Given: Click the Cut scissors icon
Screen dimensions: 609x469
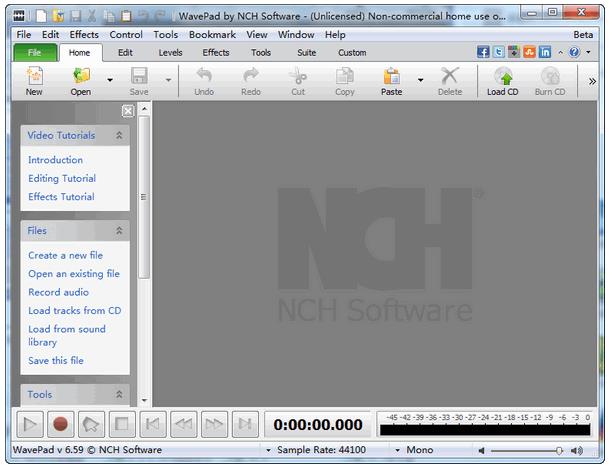Looking at the screenshot, I should click(x=298, y=76).
